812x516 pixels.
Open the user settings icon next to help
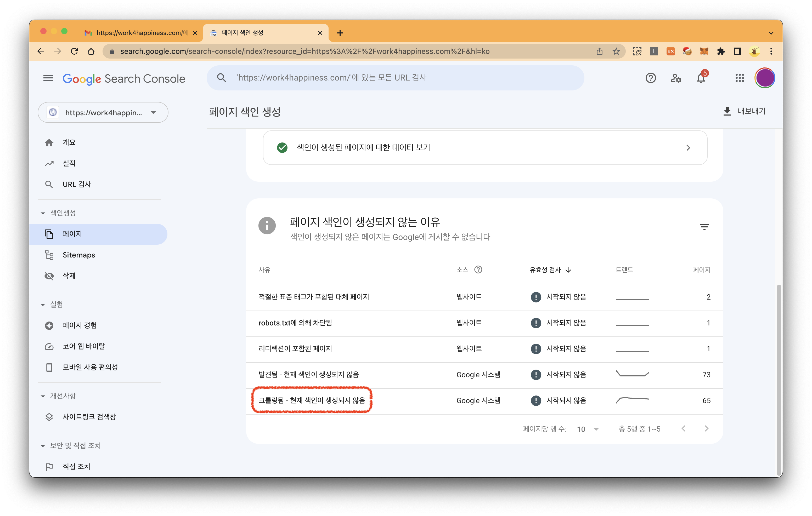pyautogui.click(x=676, y=78)
